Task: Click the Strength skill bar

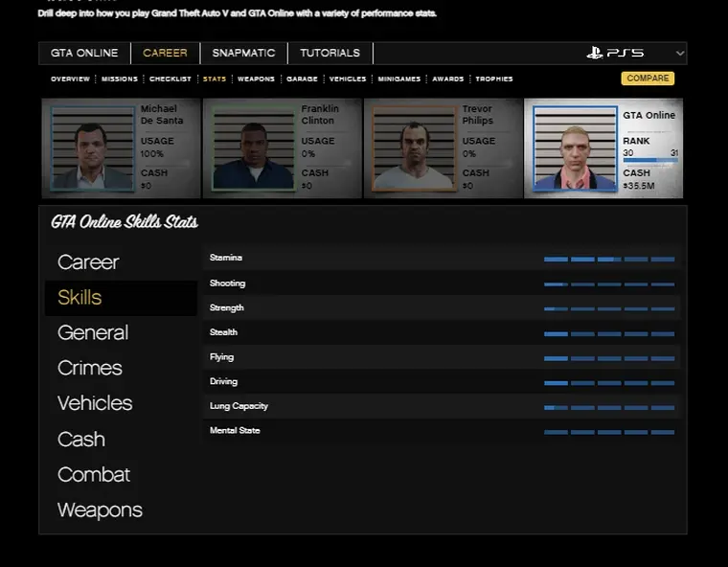Action: 609,308
